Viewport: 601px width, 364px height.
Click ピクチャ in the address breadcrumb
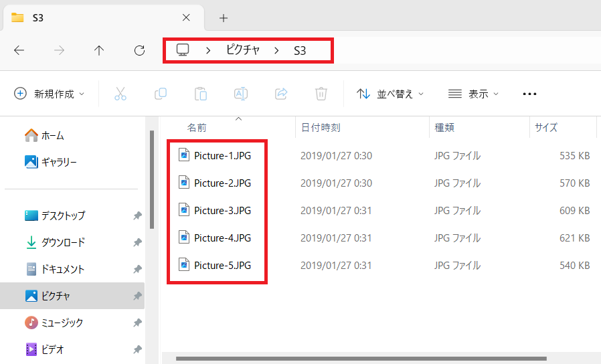point(242,50)
